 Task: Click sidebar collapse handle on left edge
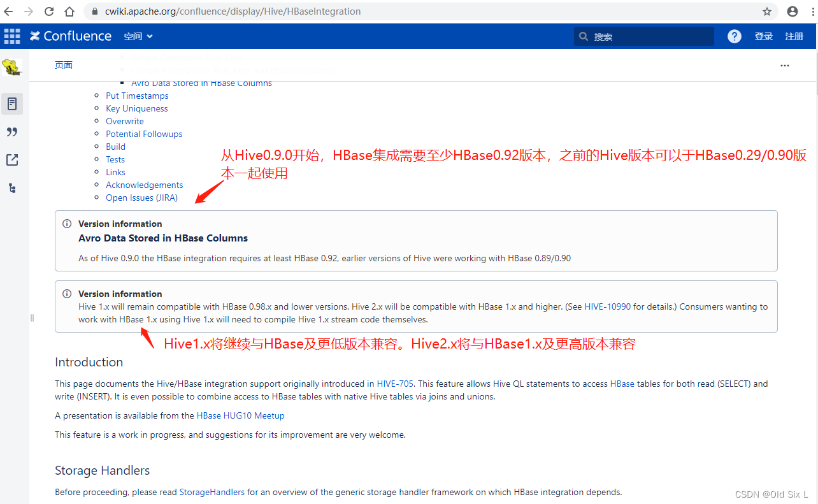pyautogui.click(x=32, y=317)
